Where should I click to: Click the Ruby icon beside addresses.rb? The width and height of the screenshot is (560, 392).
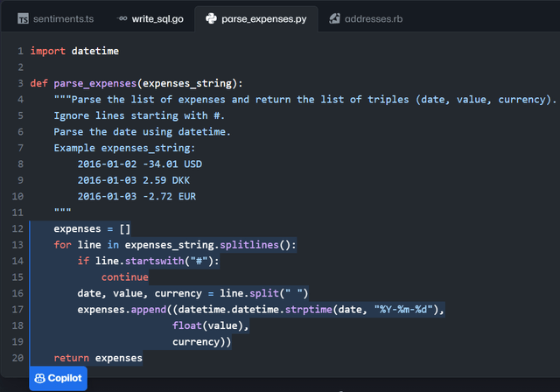pyautogui.click(x=334, y=18)
